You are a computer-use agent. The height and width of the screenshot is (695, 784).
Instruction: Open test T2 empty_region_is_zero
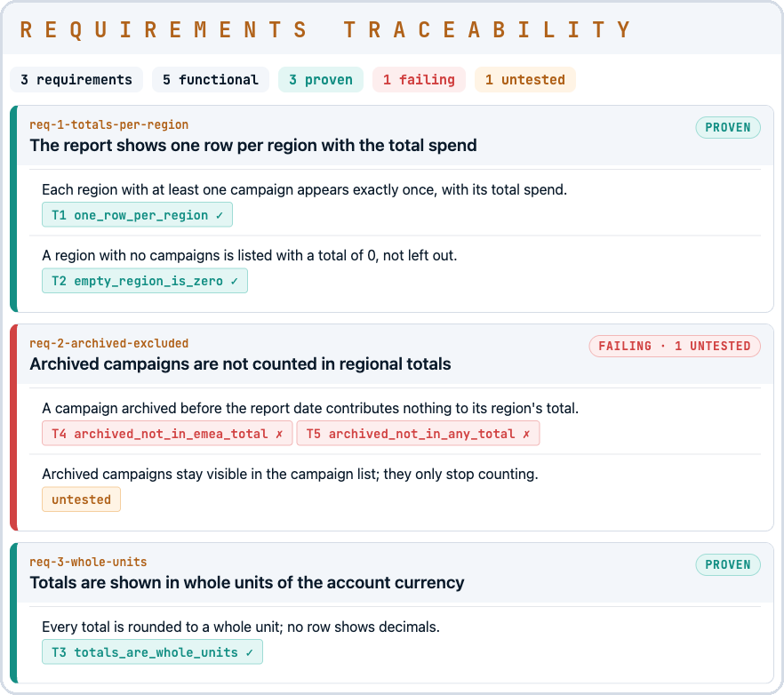click(145, 281)
